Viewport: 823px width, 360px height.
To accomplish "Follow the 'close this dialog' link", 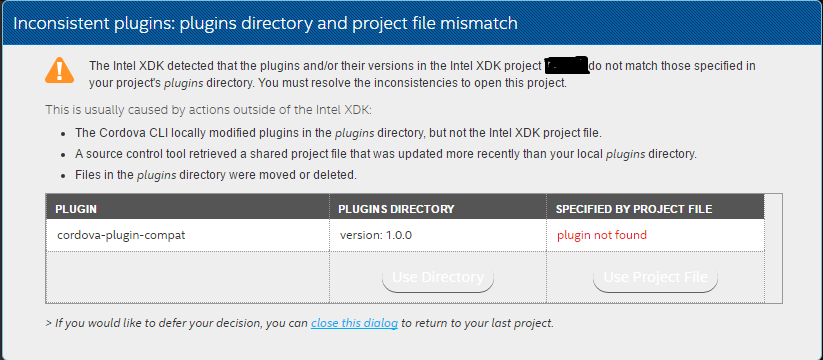I will 354,323.
